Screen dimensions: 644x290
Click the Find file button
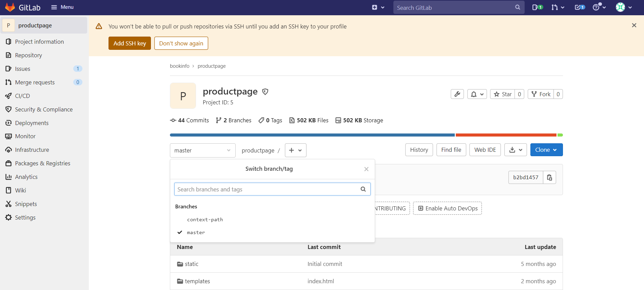(451, 150)
